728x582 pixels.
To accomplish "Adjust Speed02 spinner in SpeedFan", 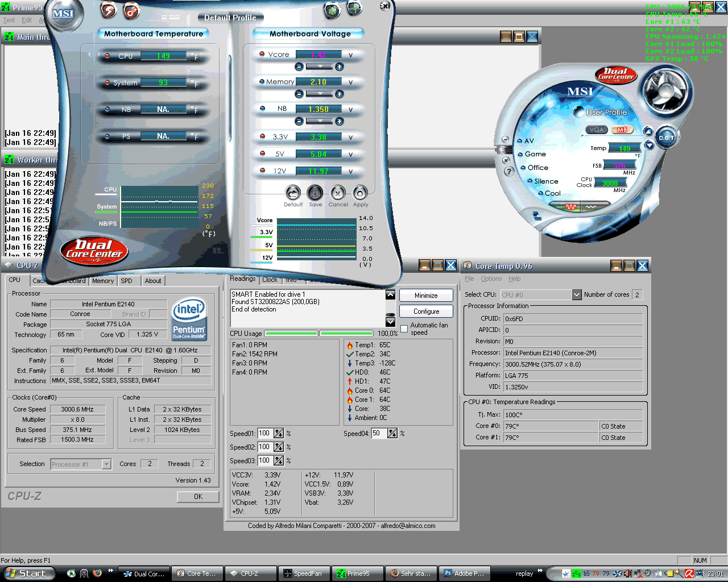I will 279,447.
